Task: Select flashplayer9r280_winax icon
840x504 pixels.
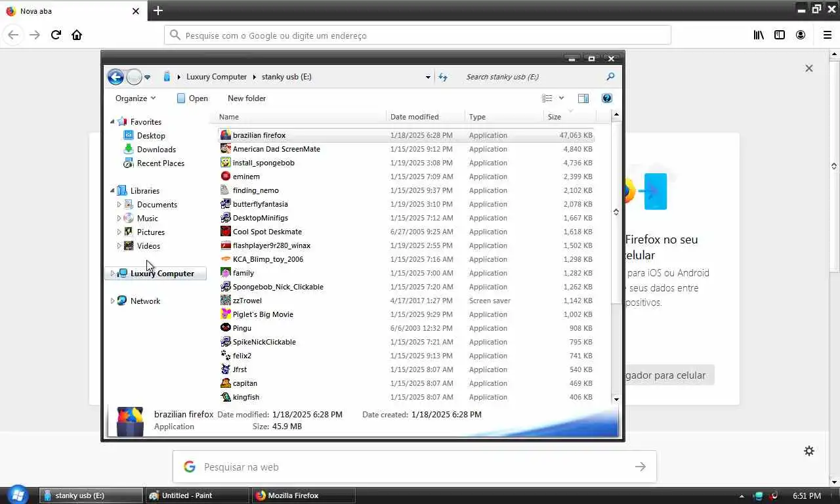Action: tap(226, 245)
